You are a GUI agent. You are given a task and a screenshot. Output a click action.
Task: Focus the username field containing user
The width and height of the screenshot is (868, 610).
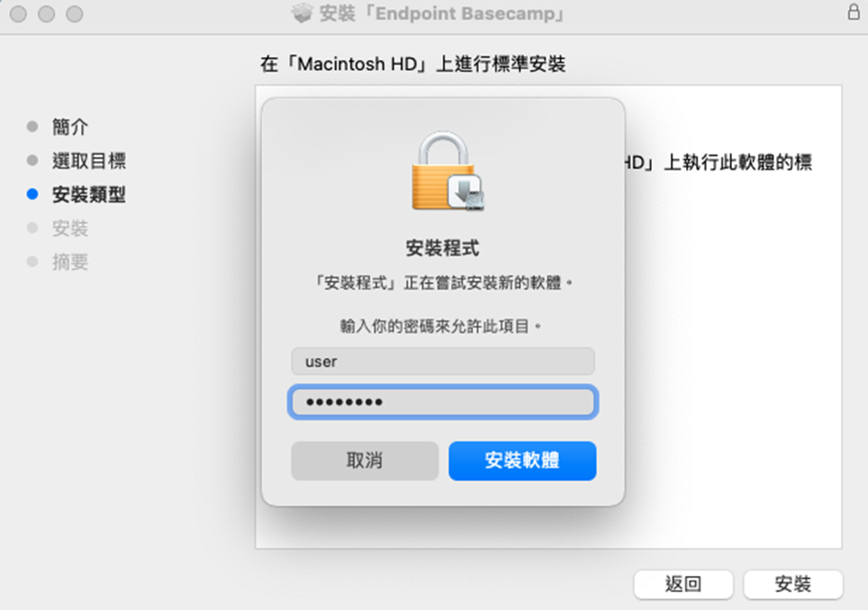443,361
